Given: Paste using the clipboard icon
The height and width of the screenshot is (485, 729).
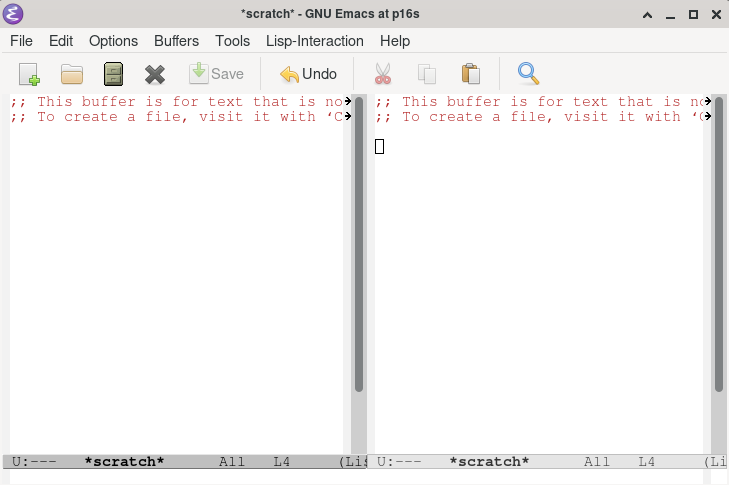Looking at the screenshot, I should click(x=471, y=74).
